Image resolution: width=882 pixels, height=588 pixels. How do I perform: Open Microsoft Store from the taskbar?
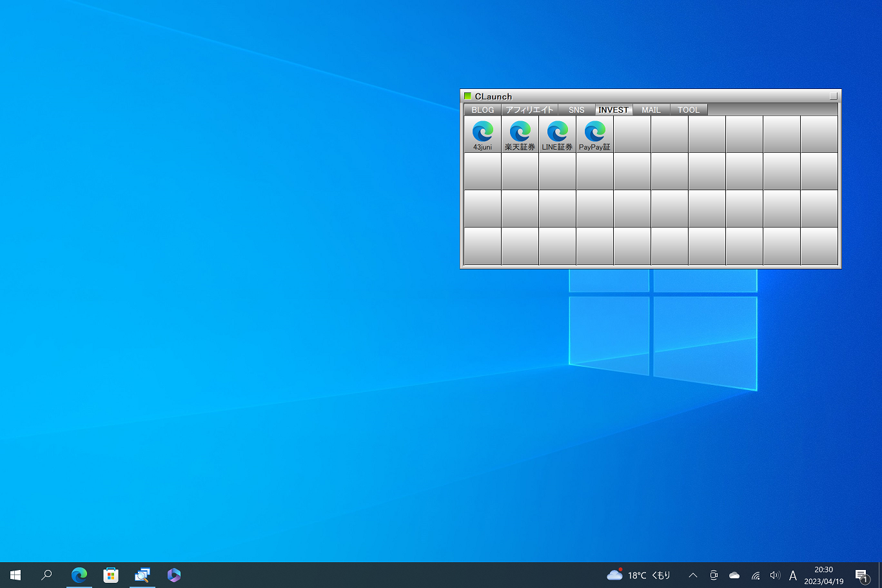pyautogui.click(x=111, y=575)
